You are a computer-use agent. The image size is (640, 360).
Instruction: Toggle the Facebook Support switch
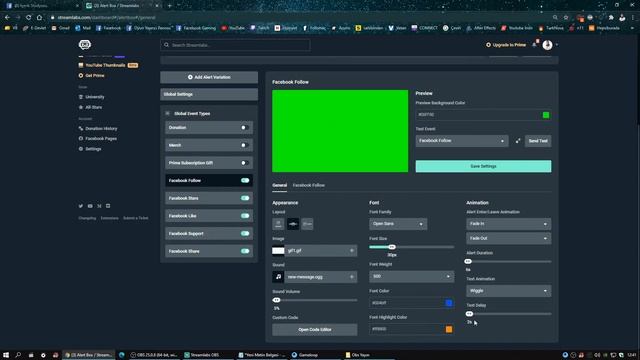[244, 233]
